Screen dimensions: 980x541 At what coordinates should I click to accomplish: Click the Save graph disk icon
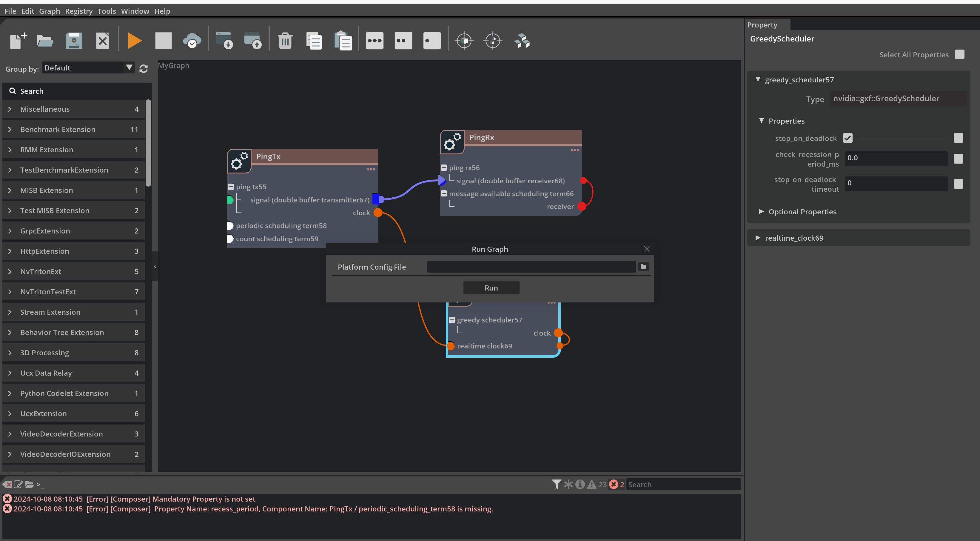(74, 41)
